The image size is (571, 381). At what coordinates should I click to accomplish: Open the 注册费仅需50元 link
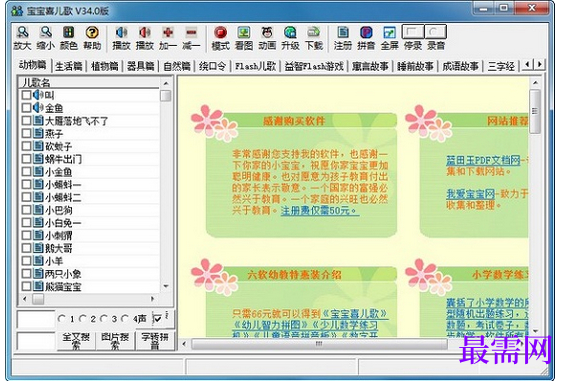tap(319, 211)
